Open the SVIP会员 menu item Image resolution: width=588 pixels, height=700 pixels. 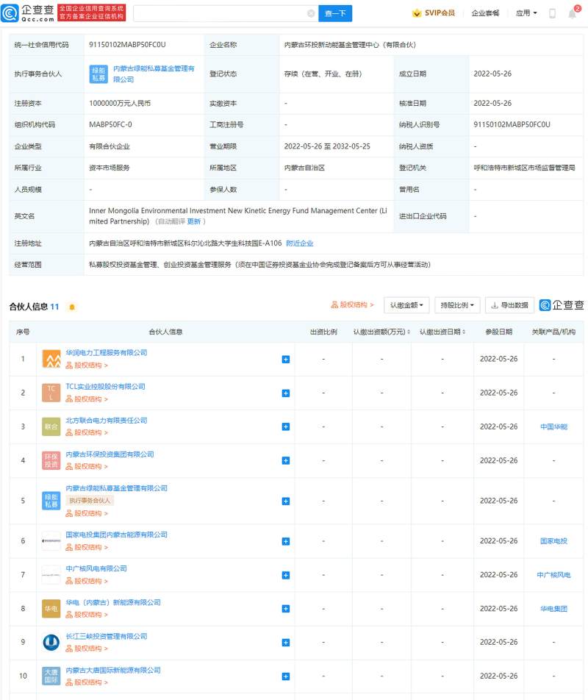[434, 13]
